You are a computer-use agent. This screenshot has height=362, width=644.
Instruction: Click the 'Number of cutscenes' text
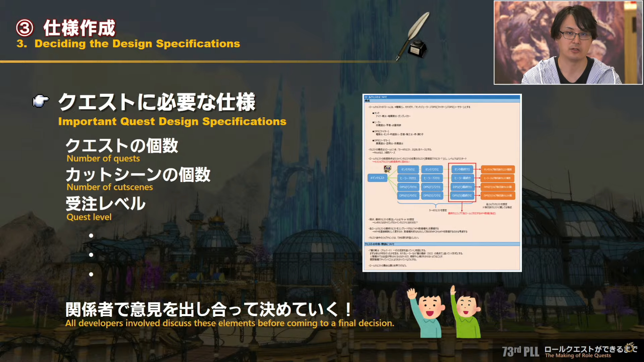pyautogui.click(x=110, y=187)
